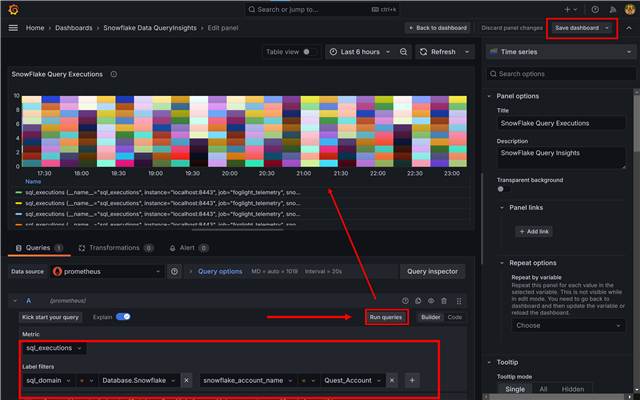The height and width of the screenshot is (400, 640).
Task: Duplicate query A
Action: [x=418, y=301]
